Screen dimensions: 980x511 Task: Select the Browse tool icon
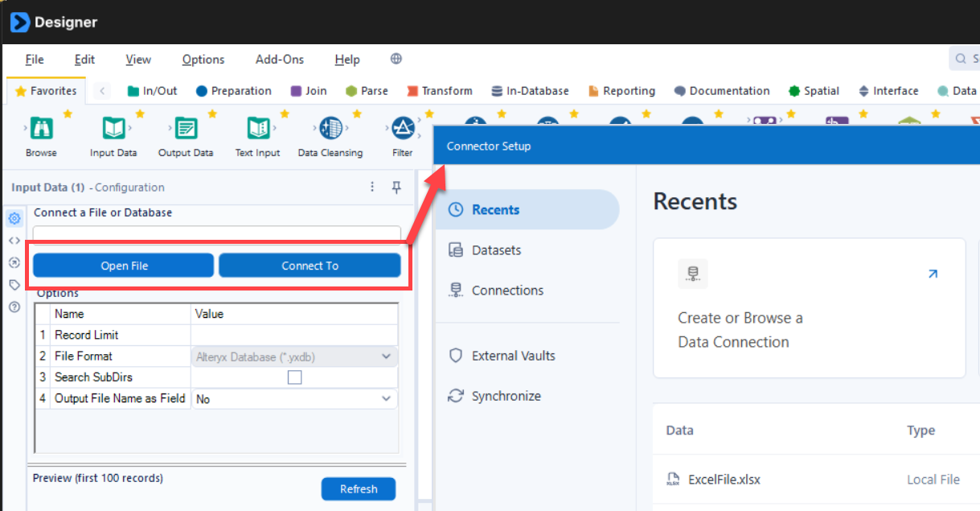(x=40, y=129)
